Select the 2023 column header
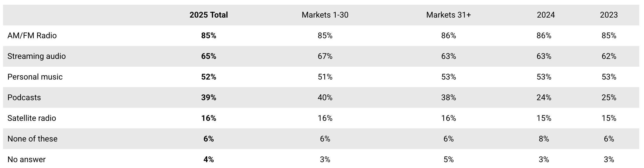 click(609, 15)
